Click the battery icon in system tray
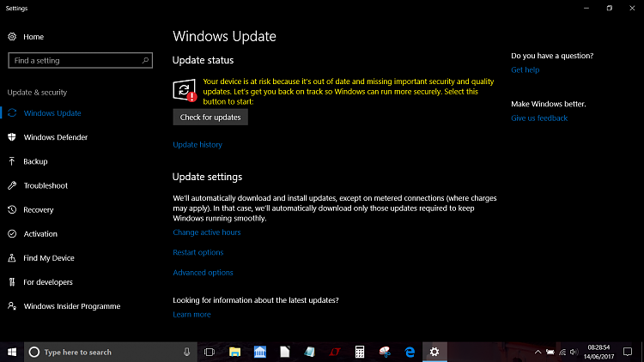The height and width of the screenshot is (362, 644). [550, 353]
